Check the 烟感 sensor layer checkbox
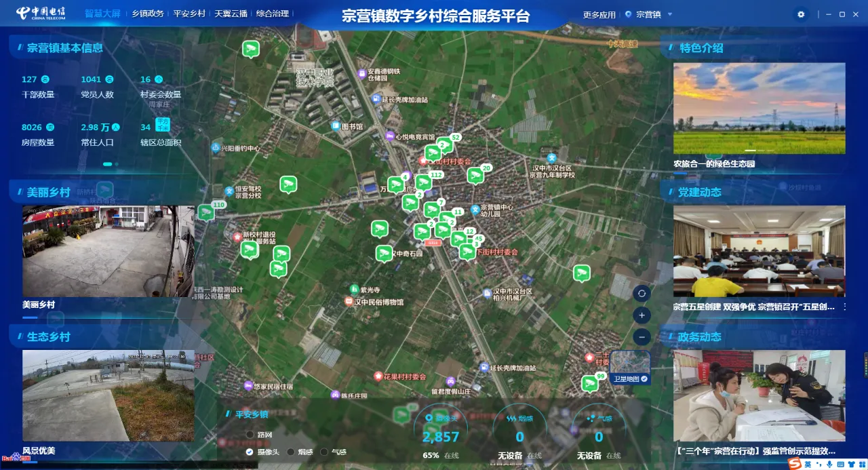 [291, 451]
